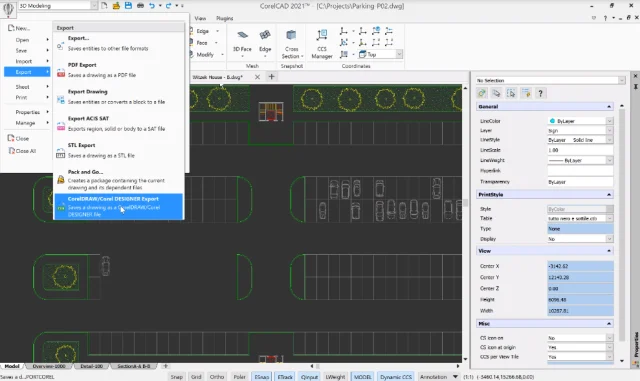Screen dimensions: 640x381
Task: Click the Transparency ByLayer field
Action: pos(580,182)
